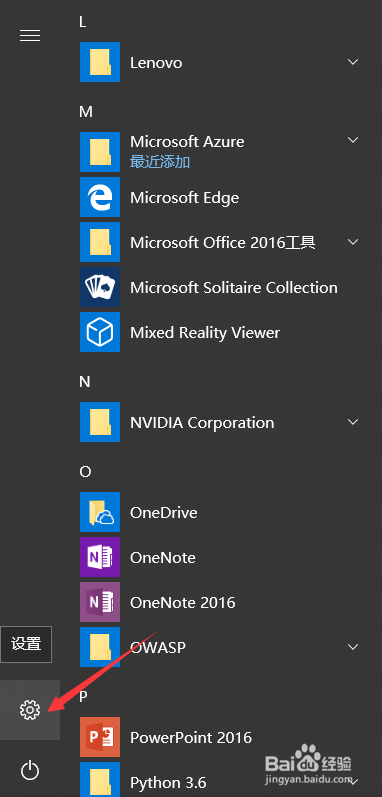Jump using the letter M header
Image resolution: width=382 pixels, height=797 pixels.
pyautogui.click(x=86, y=111)
